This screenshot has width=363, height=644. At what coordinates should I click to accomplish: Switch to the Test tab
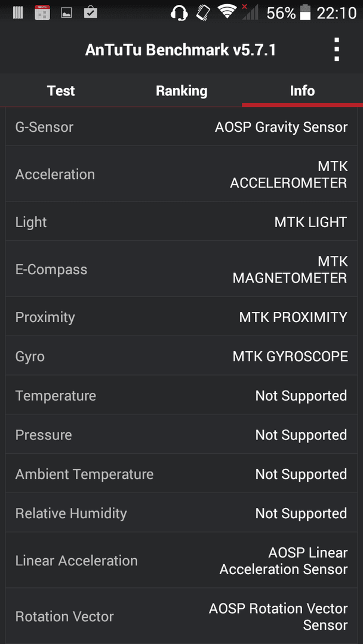click(x=61, y=91)
